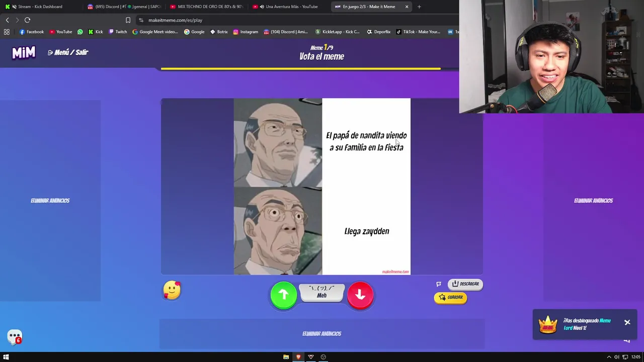Show hidden system tray icons
The width and height of the screenshot is (644, 362).
[609, 357]
